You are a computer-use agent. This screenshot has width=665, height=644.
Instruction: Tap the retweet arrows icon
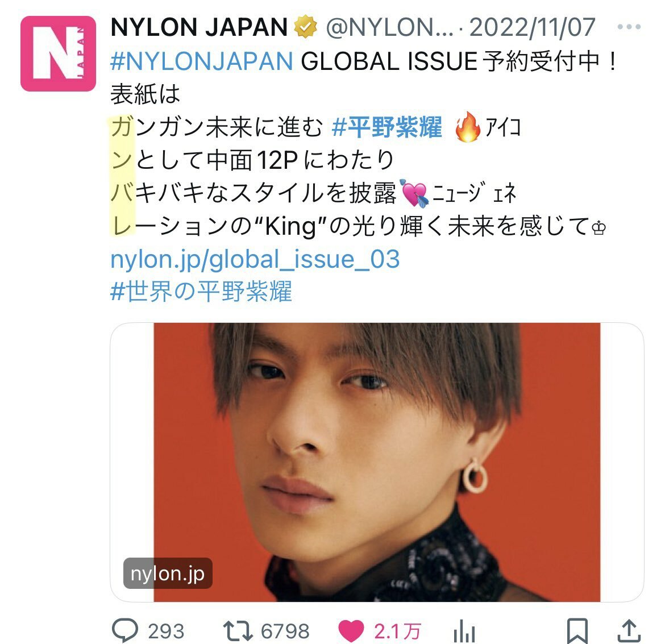(238, 631)
